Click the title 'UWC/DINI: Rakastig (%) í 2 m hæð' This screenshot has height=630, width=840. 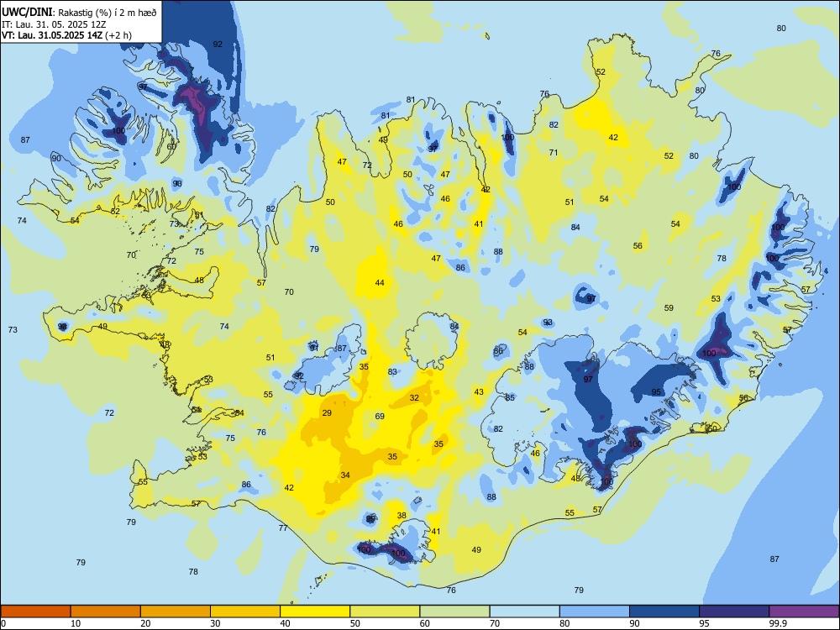(x=79, y=13)
